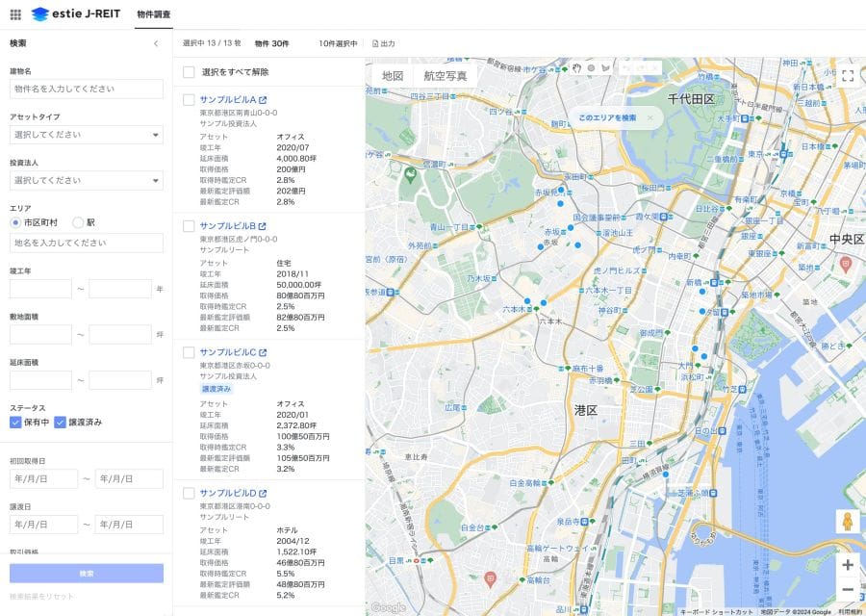Click the 物件 30件 count text
Image resolution: width=866 pixels, height=616 pixels.
[x=271, y=43]
